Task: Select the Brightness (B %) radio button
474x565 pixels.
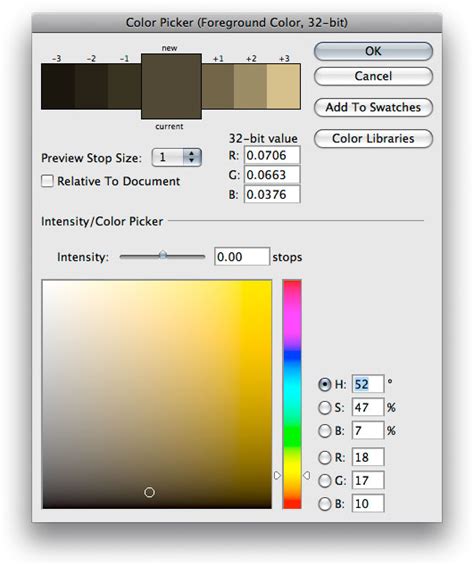Action: [324, 431]
